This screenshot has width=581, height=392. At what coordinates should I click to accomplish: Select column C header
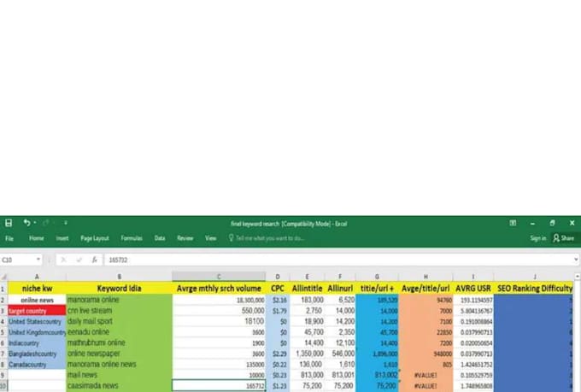point(219,277)
